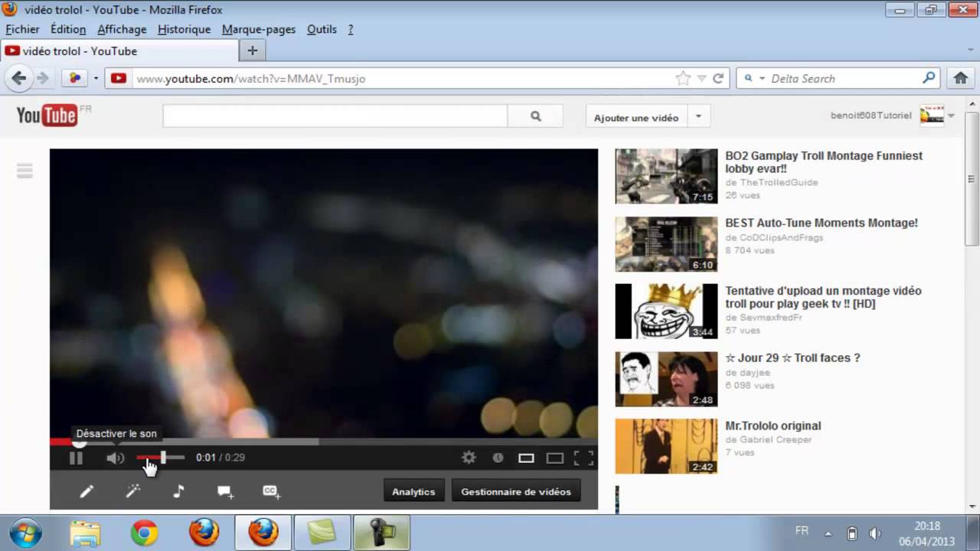This screenshot has width=980, height=551.
Task: Go to Firefox home page
Action: 961,78
